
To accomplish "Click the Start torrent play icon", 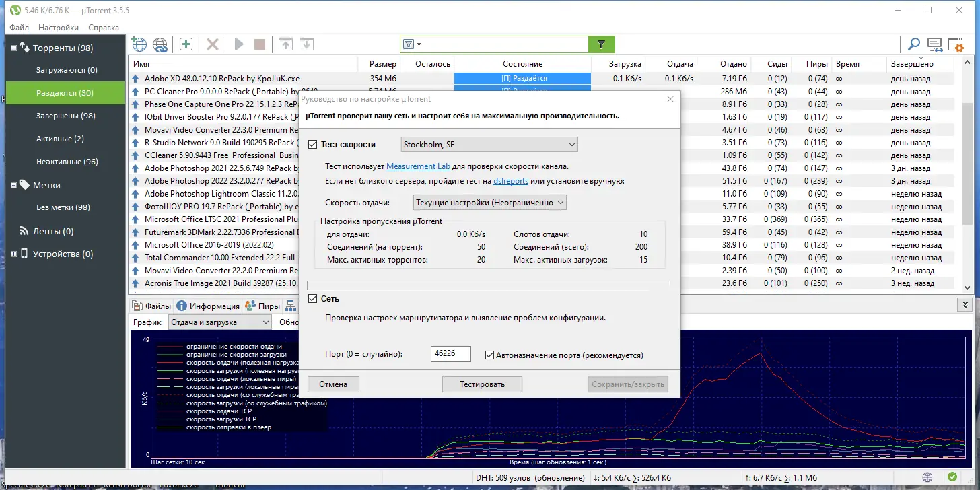I will [238, 44].
